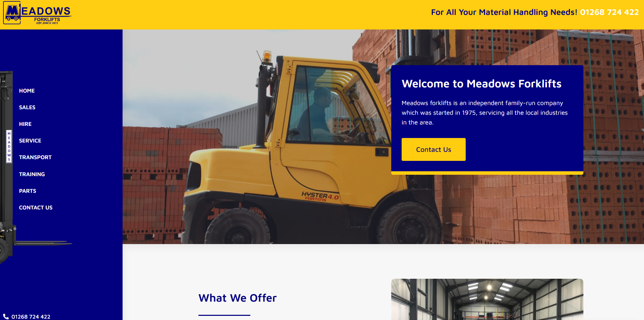This screenshot has height=320, width=644.
Task: Click the What We Offer heading
Action: click(x=238, y=298)
